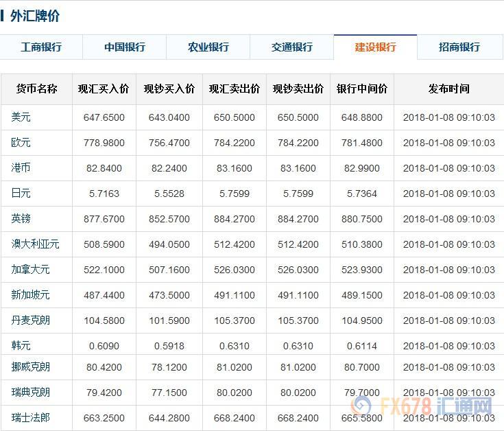Viewport: 504px width, 431px height.
Task: Click the 加拿大元 buy rate 522.1000
Action: [x=104, y=270]
